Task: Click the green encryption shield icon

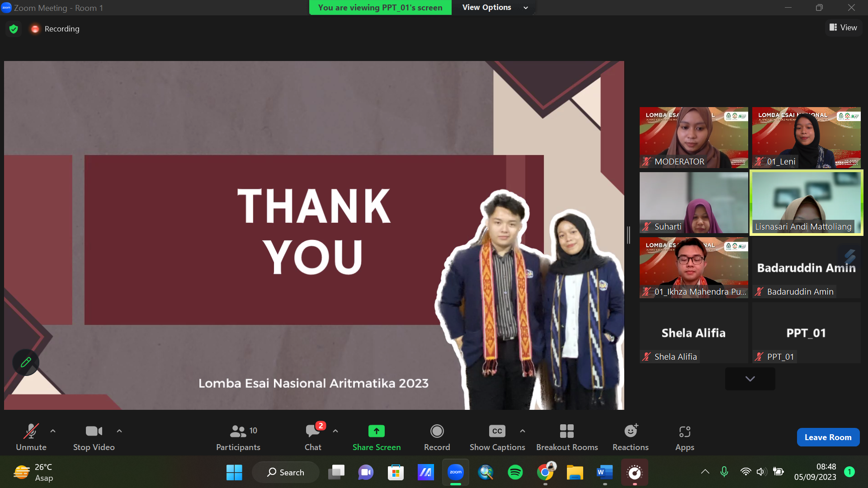Action: click(14, 29)
